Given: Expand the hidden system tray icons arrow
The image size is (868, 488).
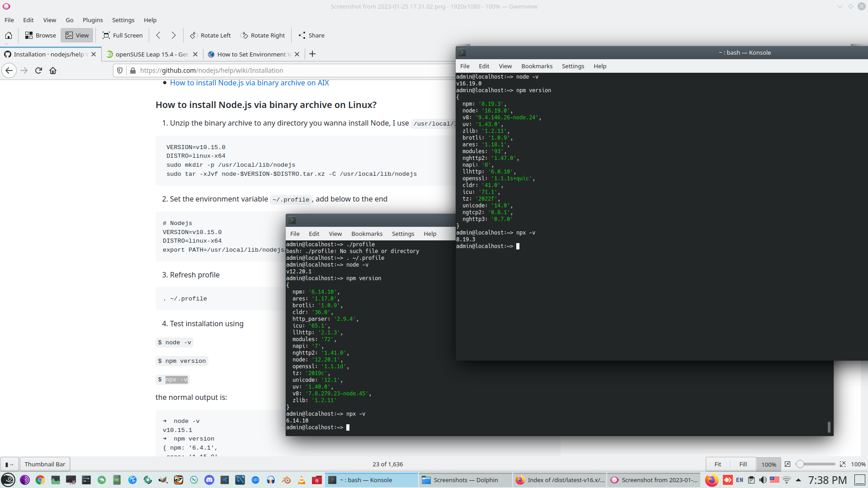Looking at the screenshot, I should 798,480.
